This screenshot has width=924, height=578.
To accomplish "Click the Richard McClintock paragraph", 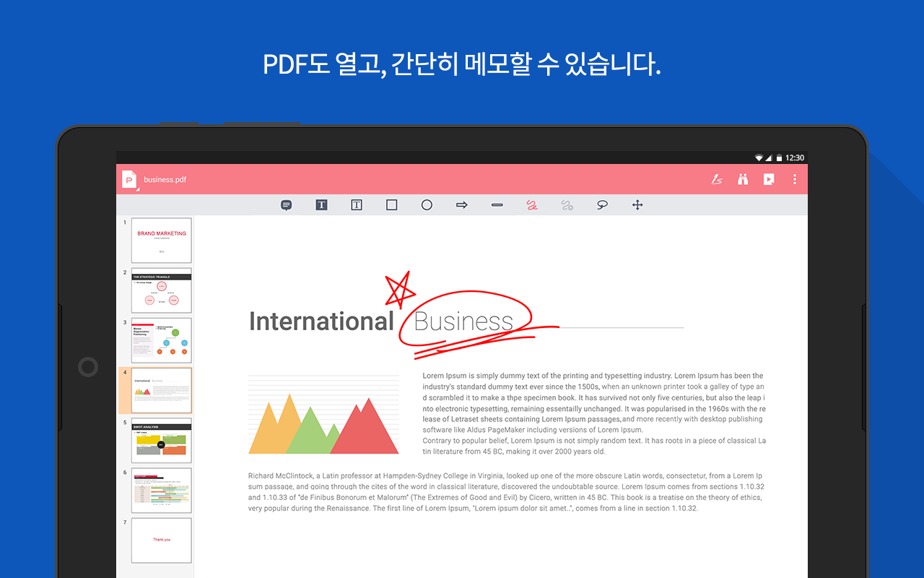I will coord(506,492).
